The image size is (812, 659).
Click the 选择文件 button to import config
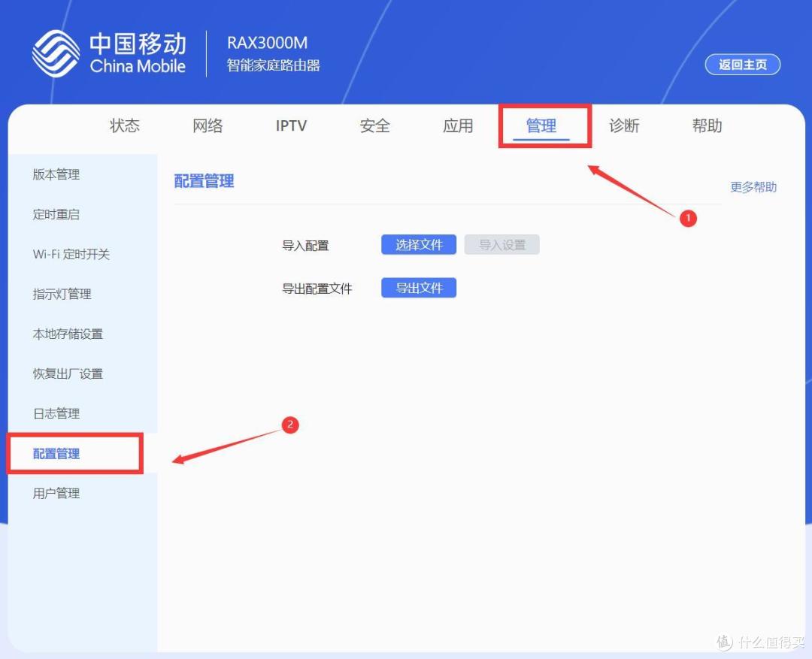418,244
